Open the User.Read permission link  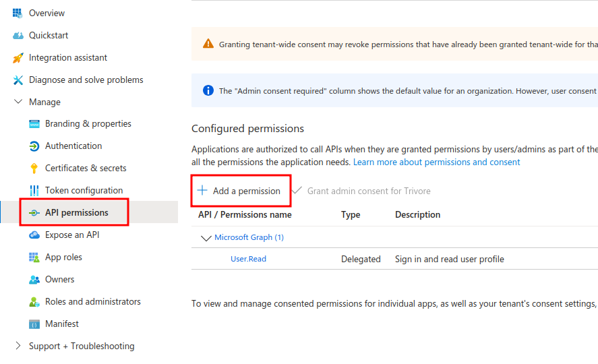point(248,259)
